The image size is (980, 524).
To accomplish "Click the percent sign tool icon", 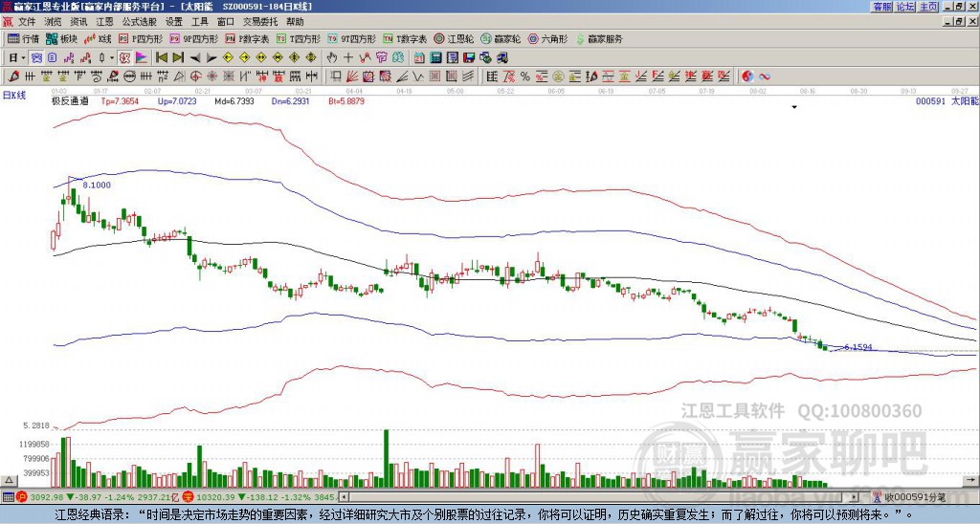I will [x=525, y=76].
